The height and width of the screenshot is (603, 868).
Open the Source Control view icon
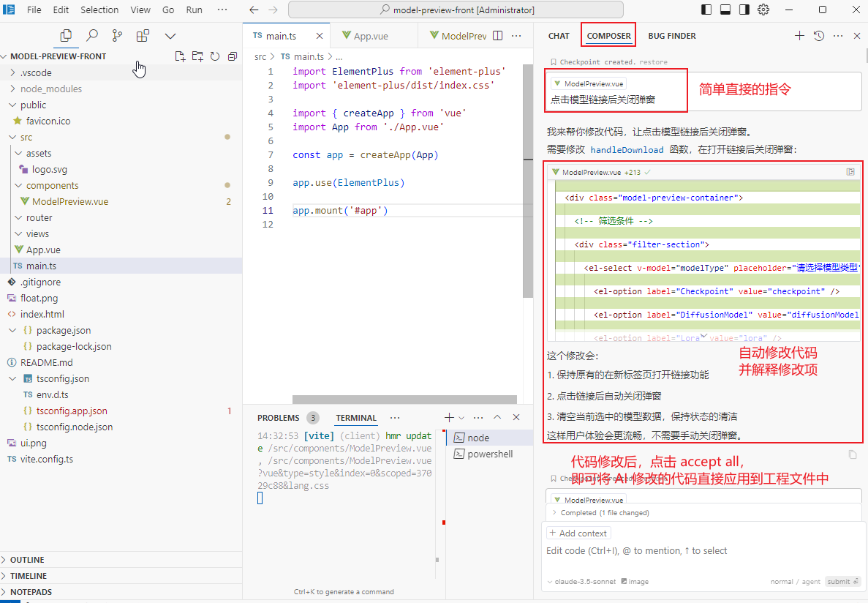coord(117,35)
